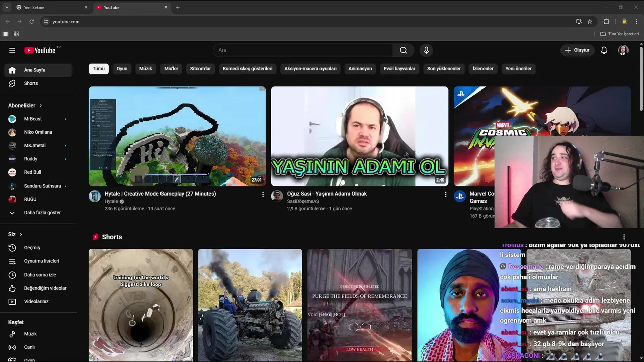644x362 pixels.
Task: Select the İzlenenler filter chip
Action: [483, 69]
